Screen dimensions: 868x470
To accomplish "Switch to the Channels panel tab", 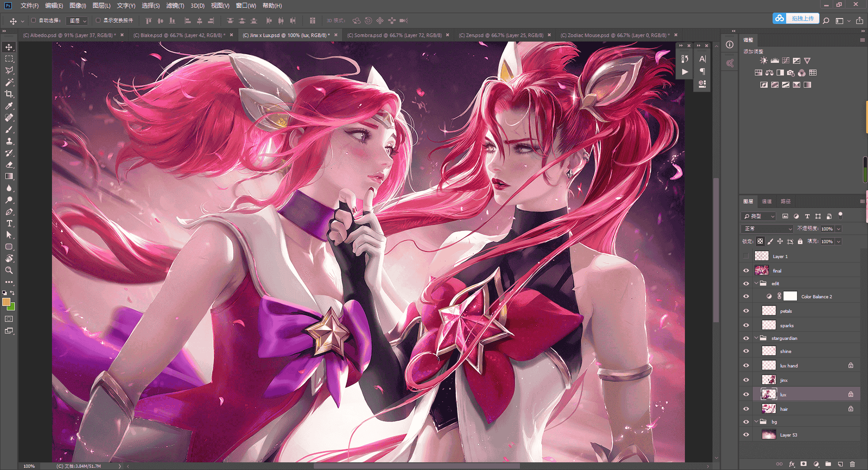I will click(x=767, y=202).
